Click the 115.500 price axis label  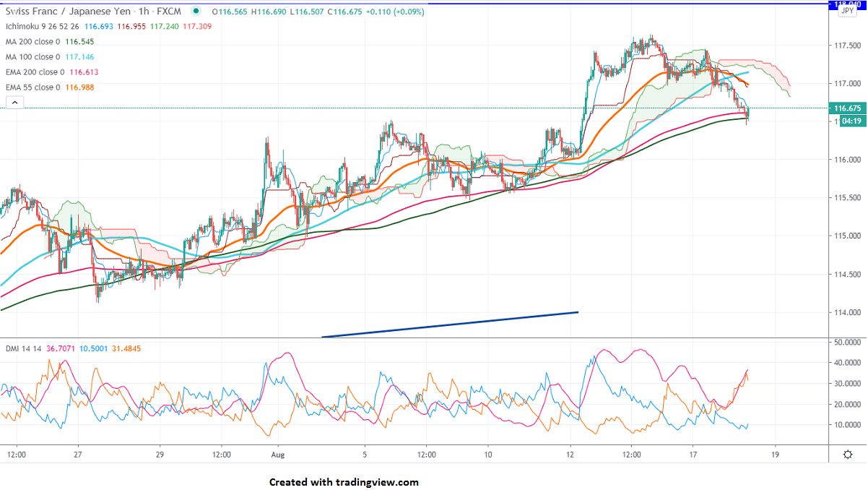click(846, 197)
